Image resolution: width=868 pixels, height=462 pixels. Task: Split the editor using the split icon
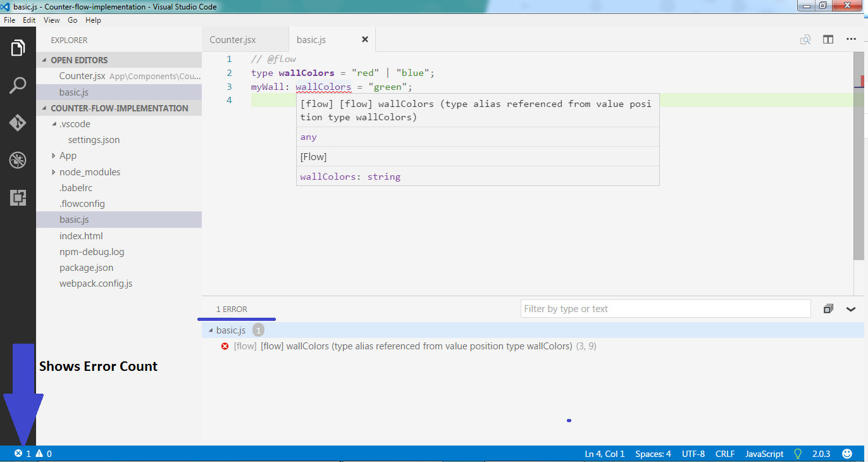[x=828, y=39]
